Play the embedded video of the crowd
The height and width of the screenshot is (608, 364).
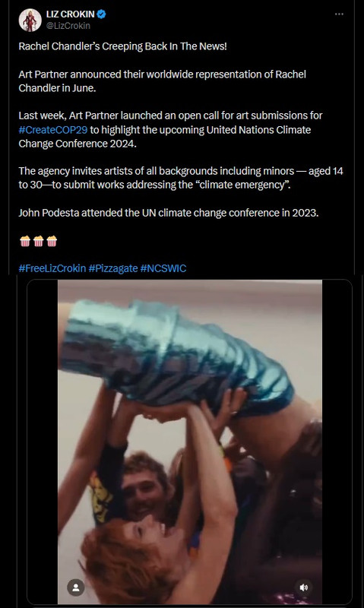coord(189,442)
